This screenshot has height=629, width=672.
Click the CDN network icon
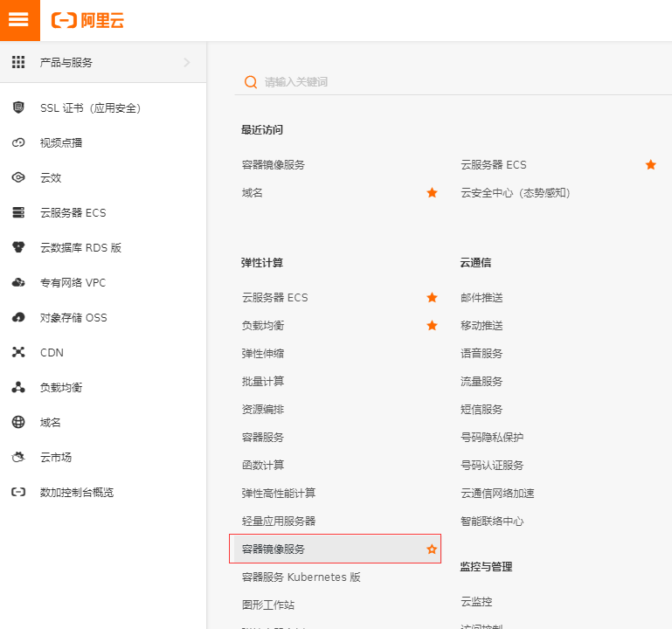coord(18,352)
